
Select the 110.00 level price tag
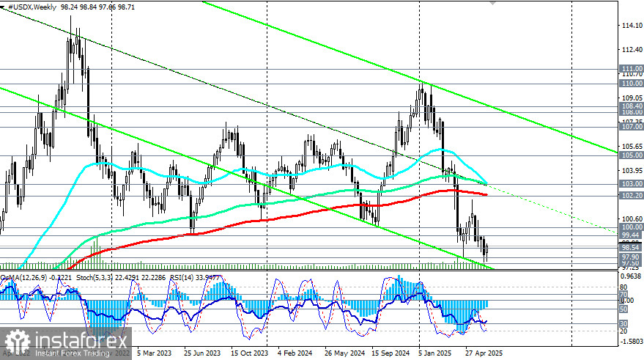click(632, 84)
